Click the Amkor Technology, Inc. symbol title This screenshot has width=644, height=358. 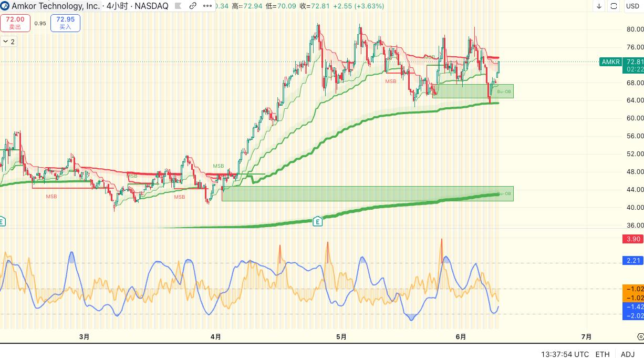click(56, 6)
